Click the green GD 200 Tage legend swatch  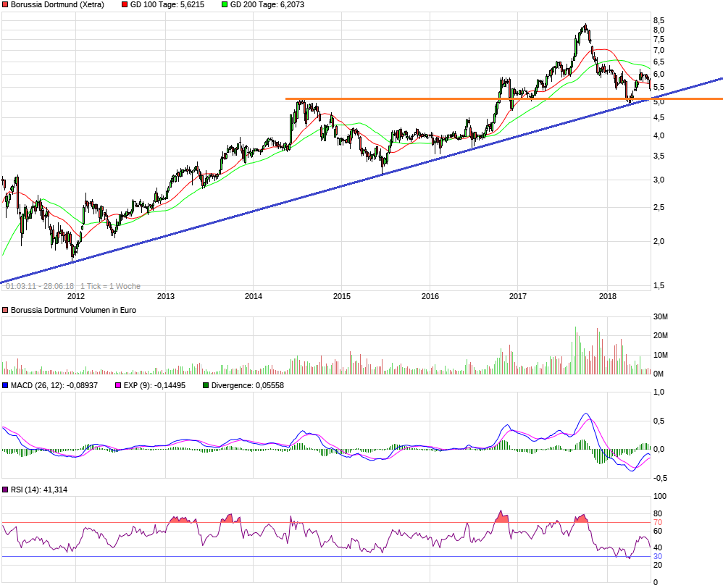225,4
